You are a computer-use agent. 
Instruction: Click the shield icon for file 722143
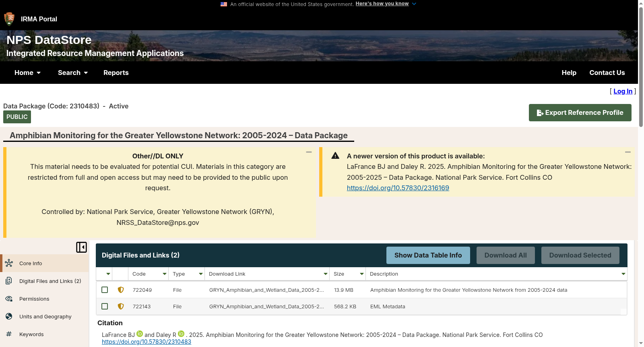coord(121,306)
